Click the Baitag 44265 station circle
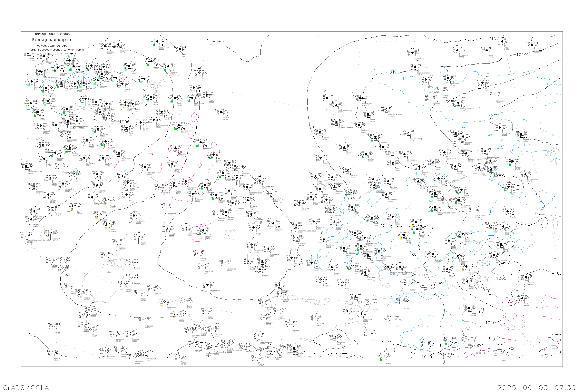Image resolution: width=588 pixels, height=392 pixels. tap(469, 308)
